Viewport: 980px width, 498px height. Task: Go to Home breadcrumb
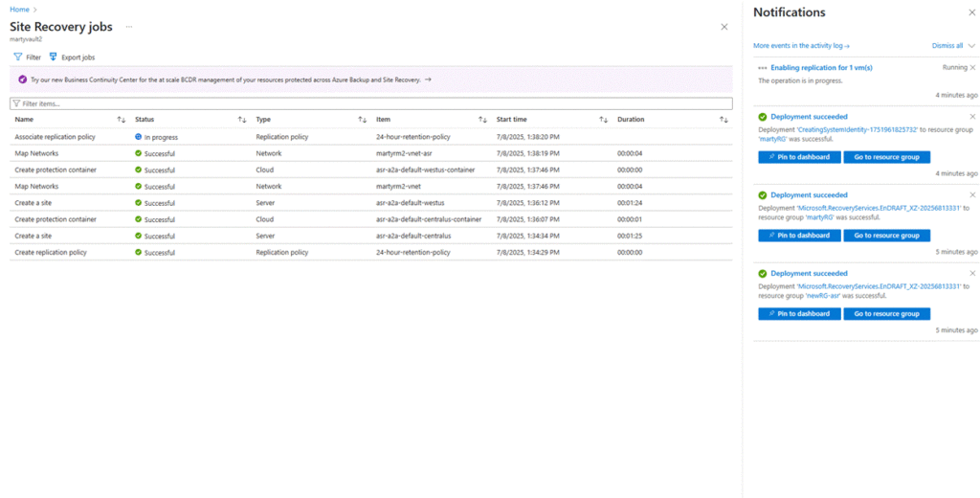[19, 9]
